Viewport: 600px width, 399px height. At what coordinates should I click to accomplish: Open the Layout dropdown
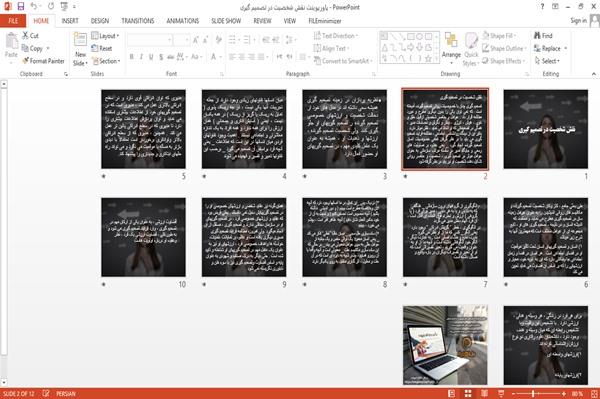click(105, 36)
